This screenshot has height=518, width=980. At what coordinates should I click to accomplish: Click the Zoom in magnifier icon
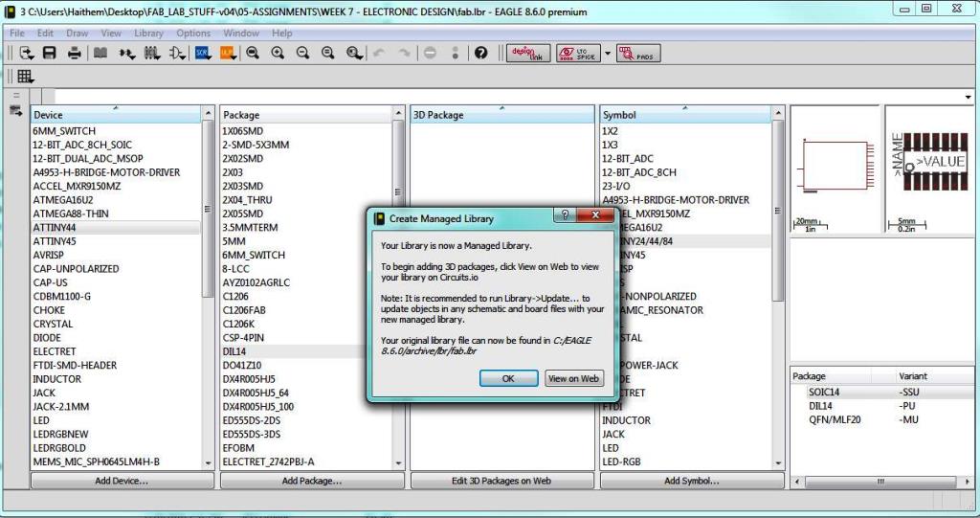(x=278, y=54)
